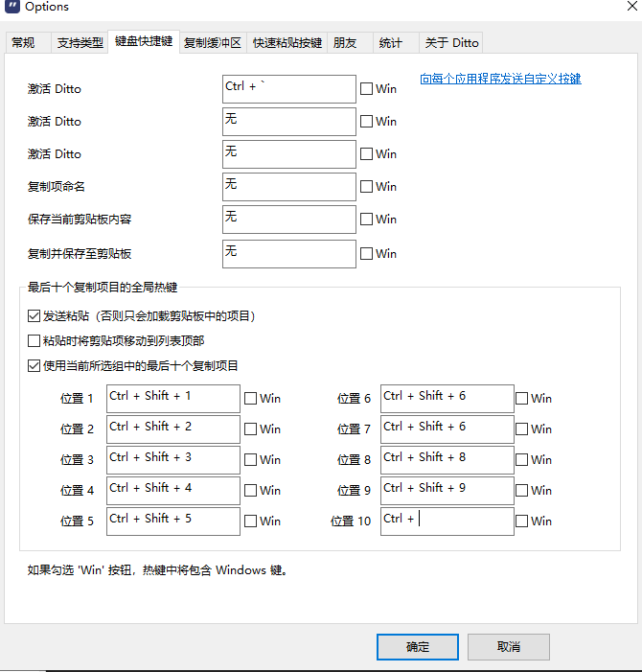Click the 位置 2 hotkey field
The width and height of the screenshot is (642, 672).
[x=173, y=429]
